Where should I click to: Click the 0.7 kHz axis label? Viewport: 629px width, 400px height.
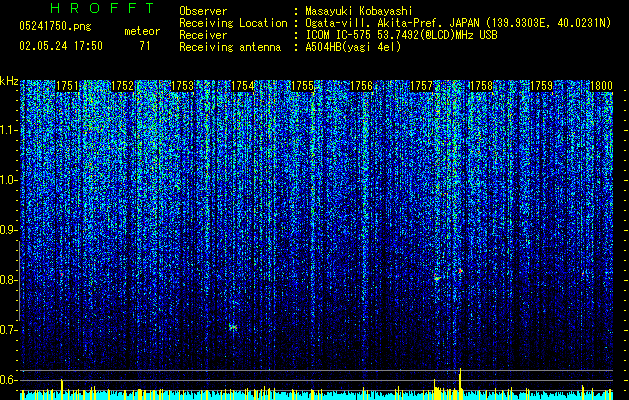8,330
